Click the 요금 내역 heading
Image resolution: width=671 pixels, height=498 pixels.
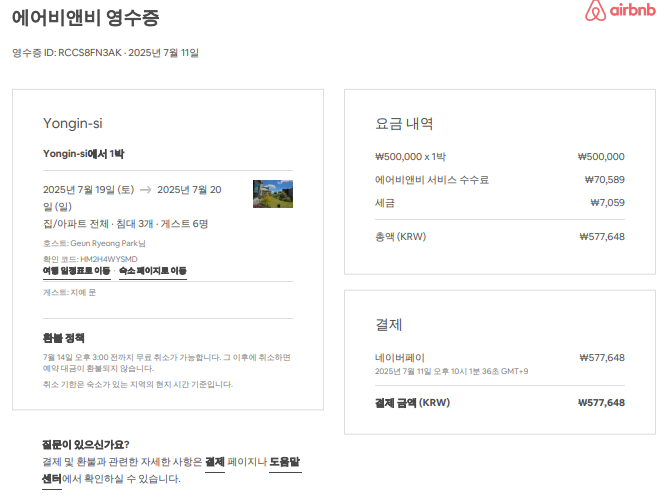[404, 124]
